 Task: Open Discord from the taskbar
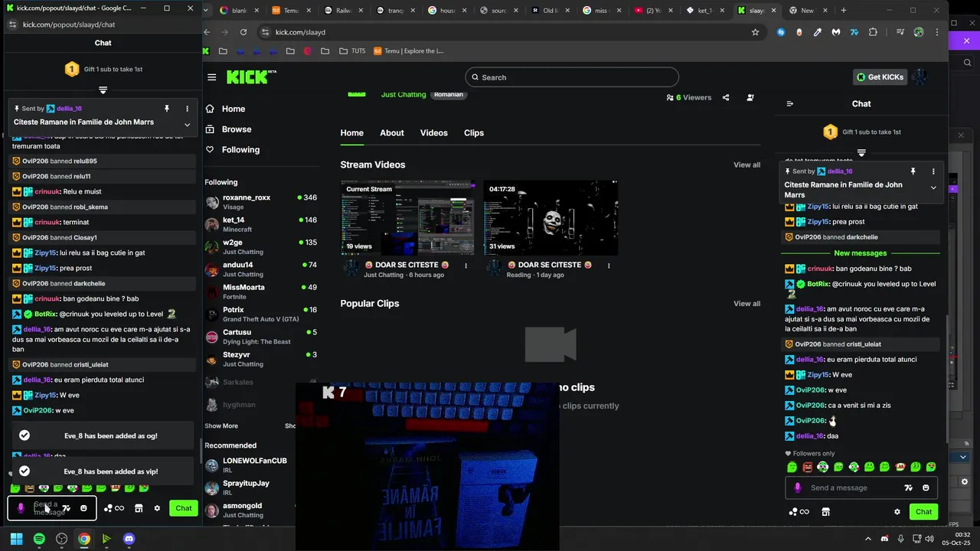[x=129, y=539]
